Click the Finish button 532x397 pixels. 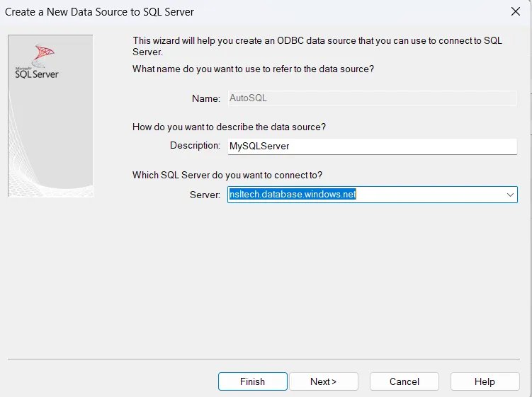click(253, 381)
